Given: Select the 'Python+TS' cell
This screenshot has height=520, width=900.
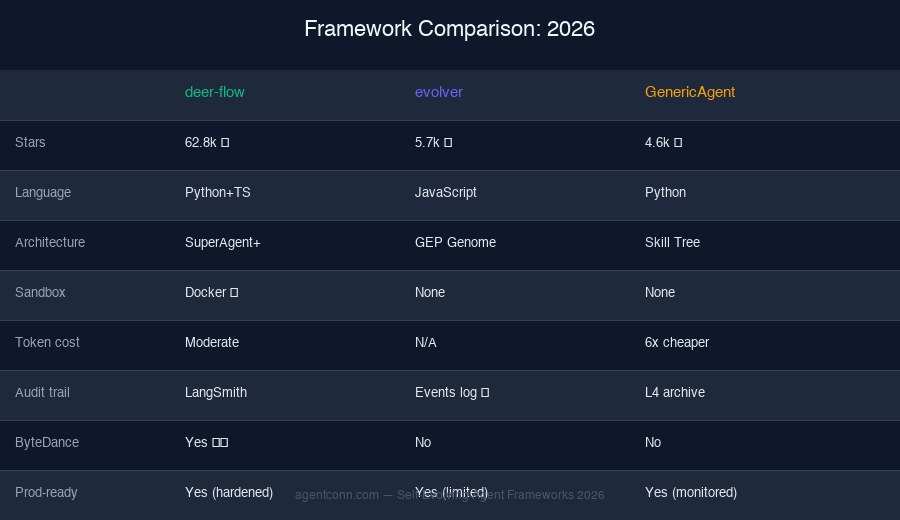Looking at the screenshot, I should 218,192.
